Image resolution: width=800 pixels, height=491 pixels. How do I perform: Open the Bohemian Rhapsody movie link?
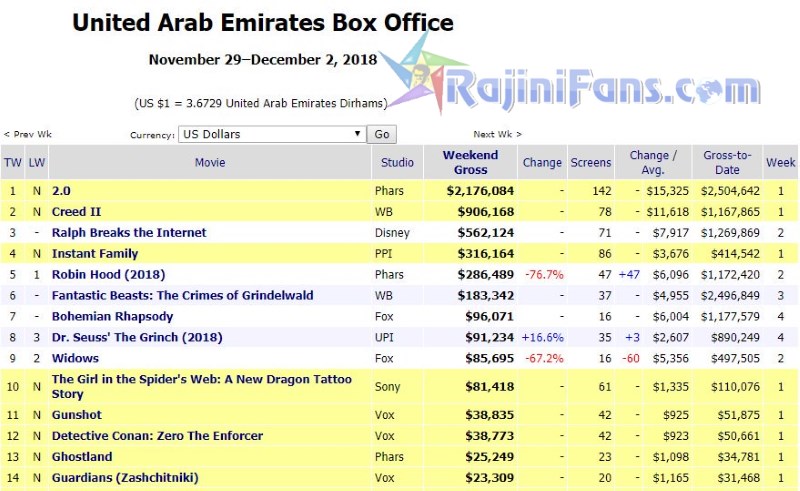click(x=112, y=316)
